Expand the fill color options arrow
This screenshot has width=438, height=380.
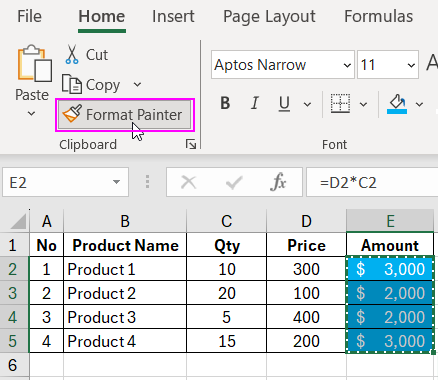coord(419,104)
